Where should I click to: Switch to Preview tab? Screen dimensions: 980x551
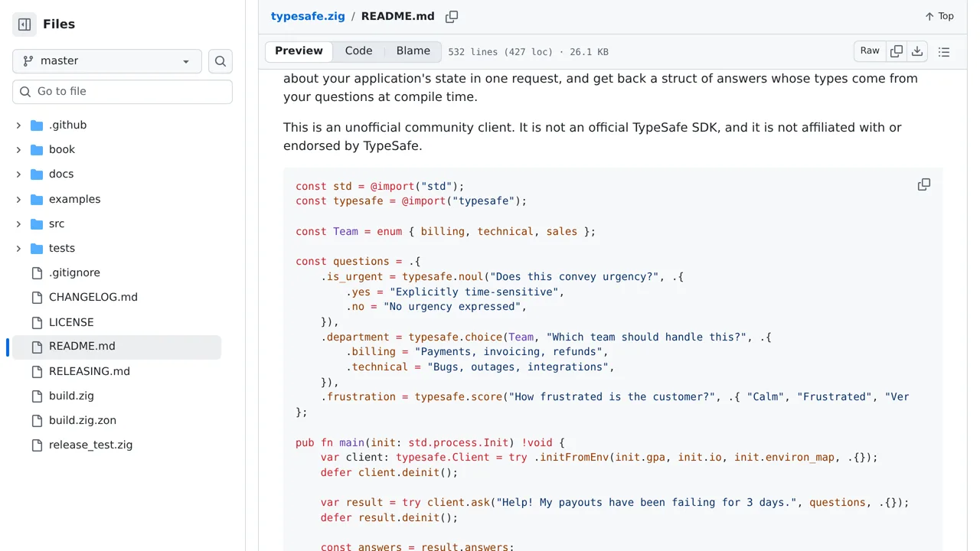tap(299, 51)
